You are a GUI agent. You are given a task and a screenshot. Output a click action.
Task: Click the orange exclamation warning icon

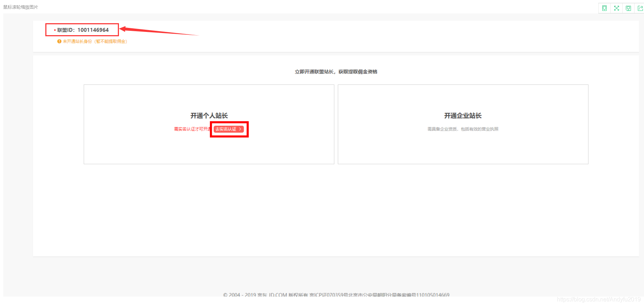59,41
